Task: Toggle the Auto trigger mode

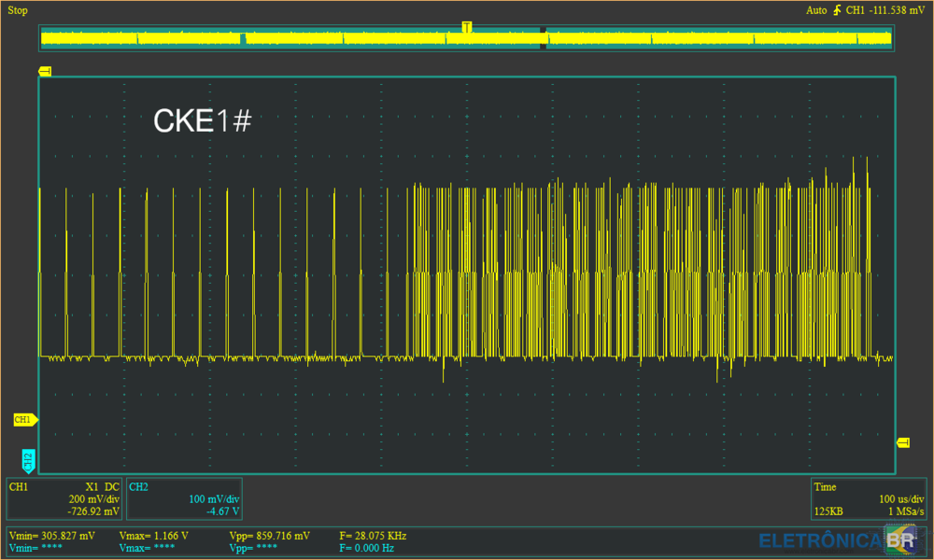Action: click(816, 10)
